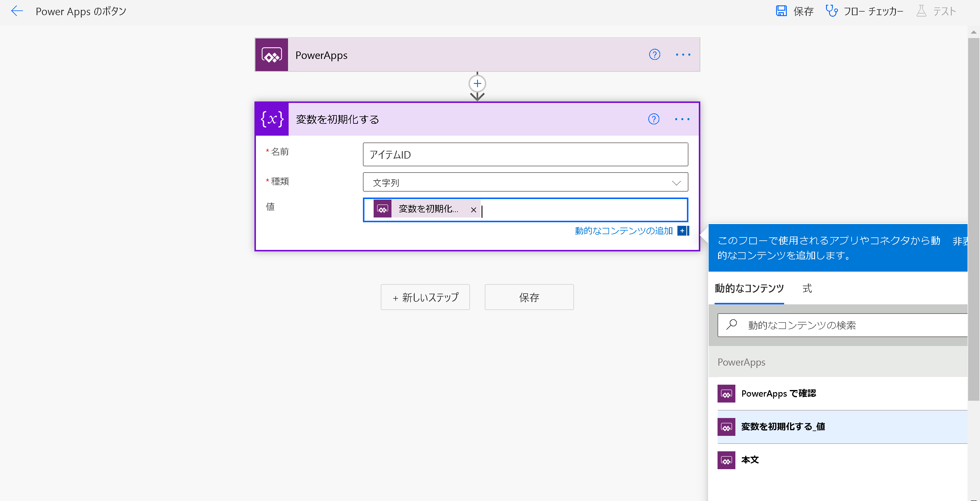Click the Test flask icon
Screen dimensions: 980x501
(x=921, y=11)
